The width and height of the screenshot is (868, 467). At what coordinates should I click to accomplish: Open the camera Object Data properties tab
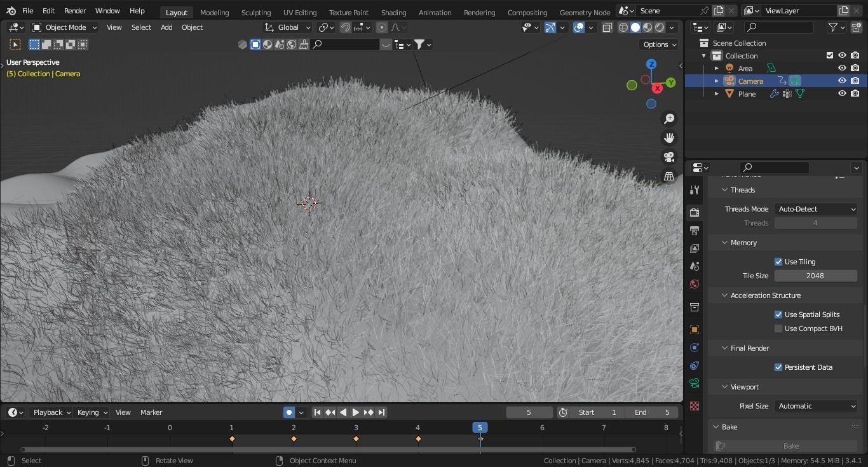[x=694, y=383]
